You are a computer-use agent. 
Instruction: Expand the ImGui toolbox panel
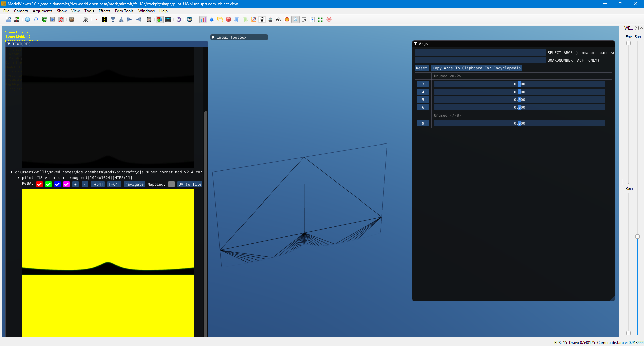213,37
